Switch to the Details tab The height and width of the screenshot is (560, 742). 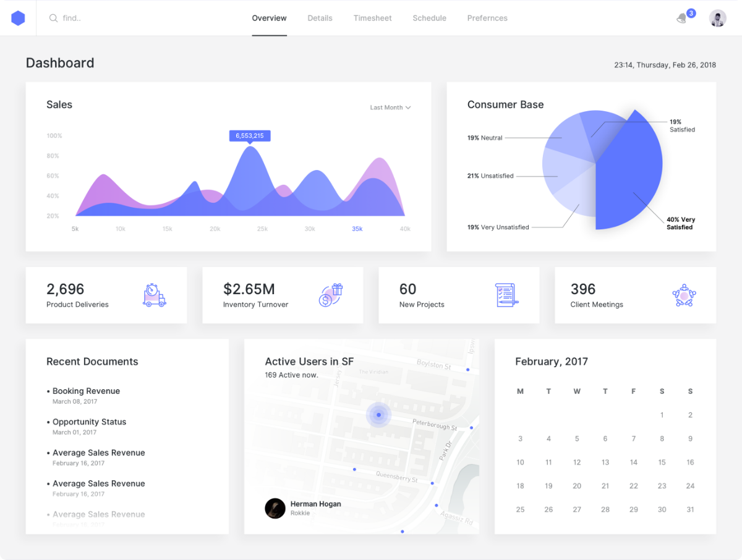(320, 19)
